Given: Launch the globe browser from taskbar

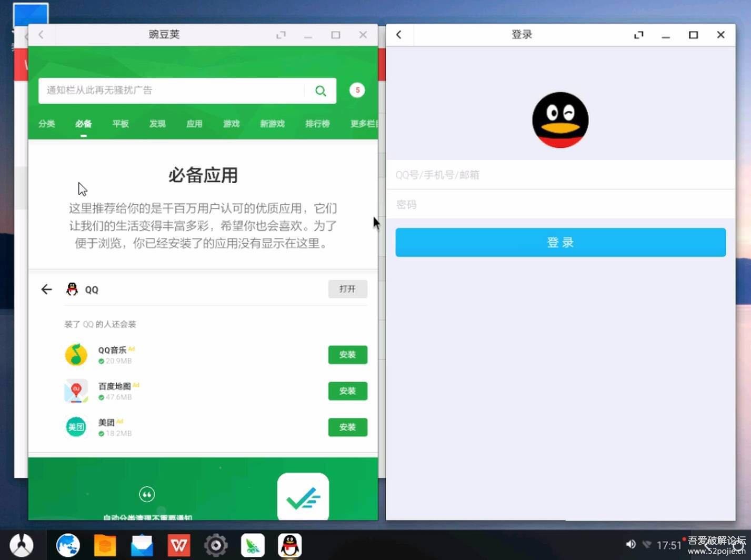Looking at the screenshot, I should tap(68, 545).
